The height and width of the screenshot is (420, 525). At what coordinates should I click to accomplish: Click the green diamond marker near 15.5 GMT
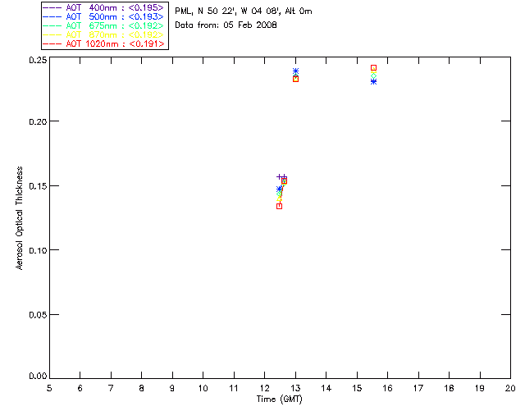(x=374, y=76)
